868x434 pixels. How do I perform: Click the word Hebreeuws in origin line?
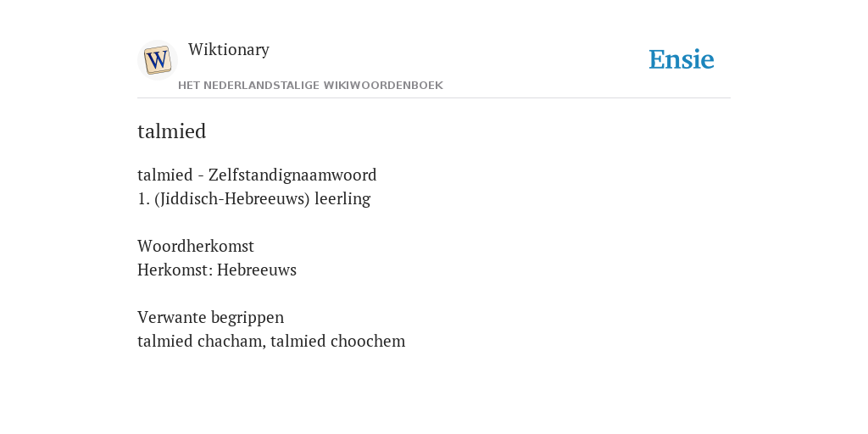click(257, 270)
